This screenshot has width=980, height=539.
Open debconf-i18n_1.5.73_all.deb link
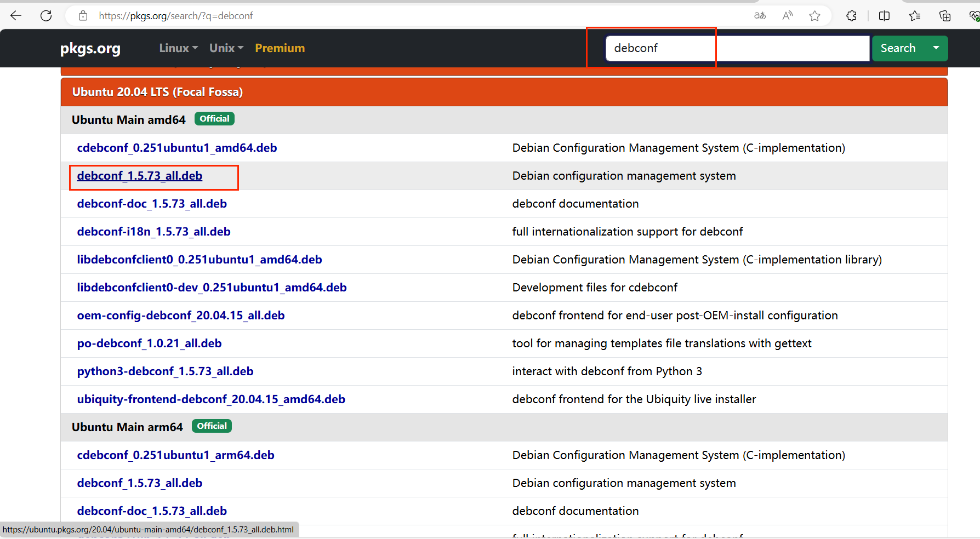tap(153, 232)
